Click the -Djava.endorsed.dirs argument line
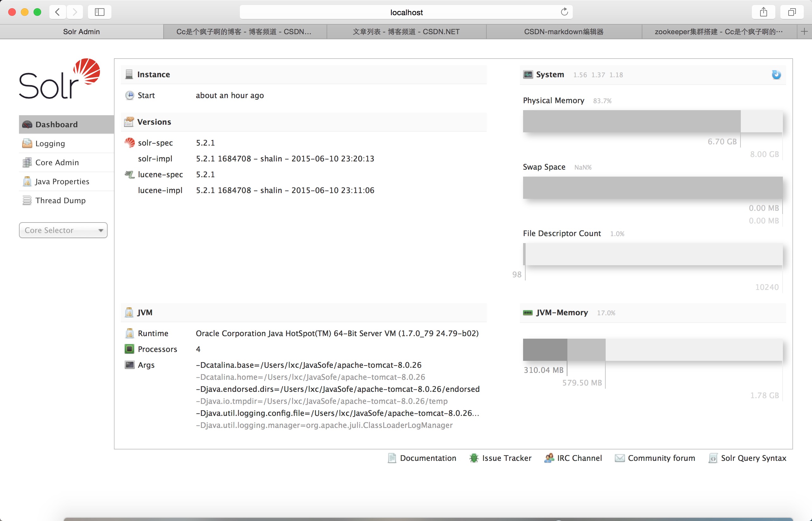 [338, 389]
